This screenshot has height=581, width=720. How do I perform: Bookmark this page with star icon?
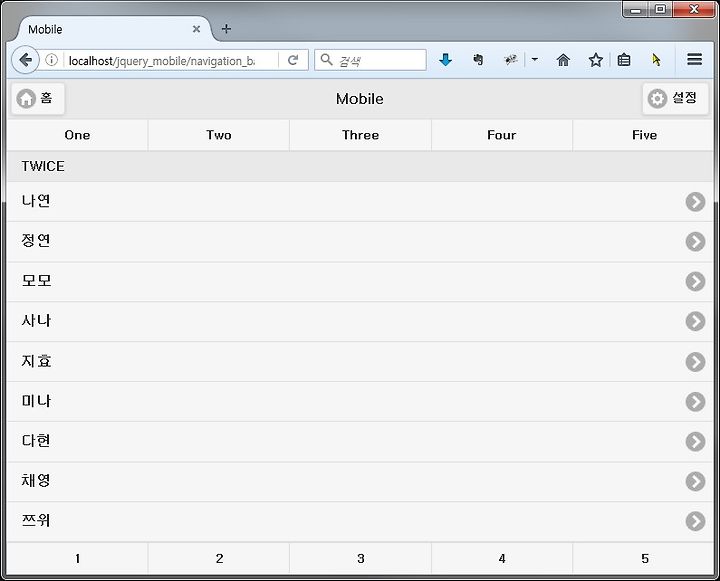pos(596,60)
